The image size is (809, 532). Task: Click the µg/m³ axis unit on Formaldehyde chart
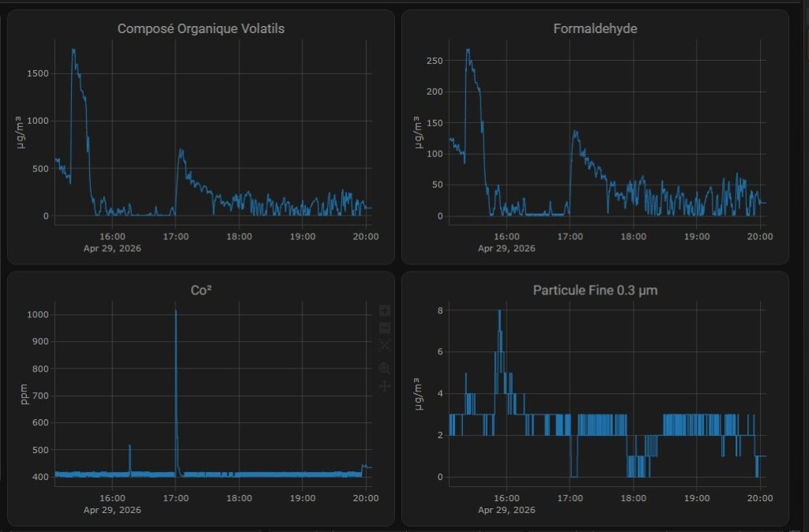click(x=417, y=133)
